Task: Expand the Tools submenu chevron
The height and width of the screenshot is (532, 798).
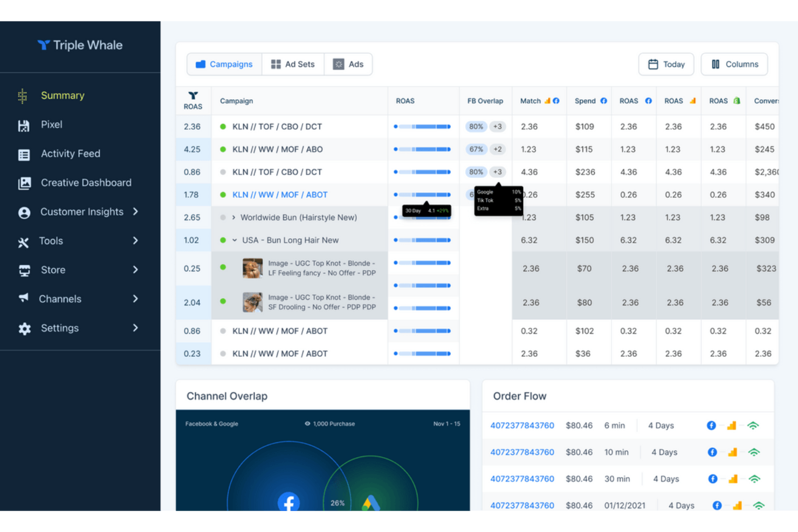Action: point(135,240)
